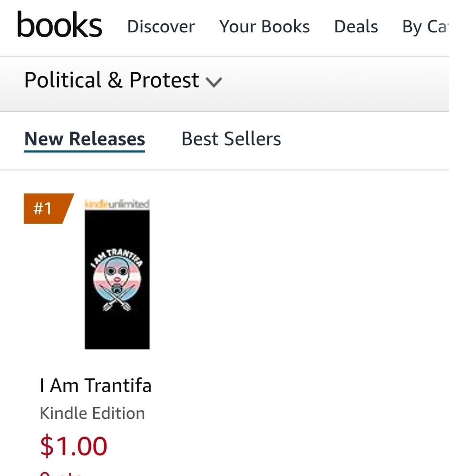Click the black top area of the cover
This screenshot has width=449, height=476.
point(117,226)
